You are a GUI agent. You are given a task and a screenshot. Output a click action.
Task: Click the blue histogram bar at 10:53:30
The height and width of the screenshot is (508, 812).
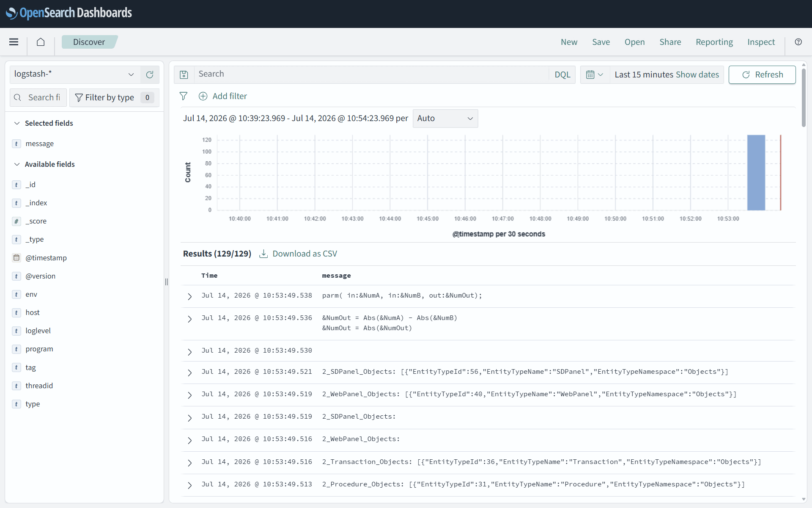tap(756, 173)
